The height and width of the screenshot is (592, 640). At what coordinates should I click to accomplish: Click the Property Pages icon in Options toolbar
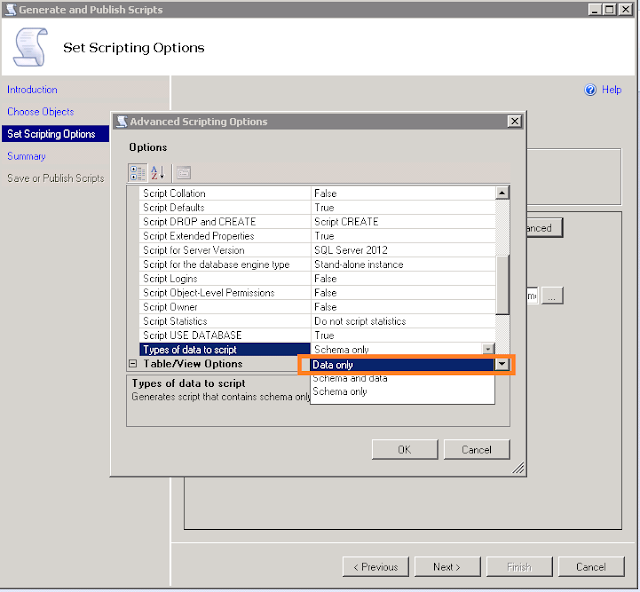click(184, 173)
